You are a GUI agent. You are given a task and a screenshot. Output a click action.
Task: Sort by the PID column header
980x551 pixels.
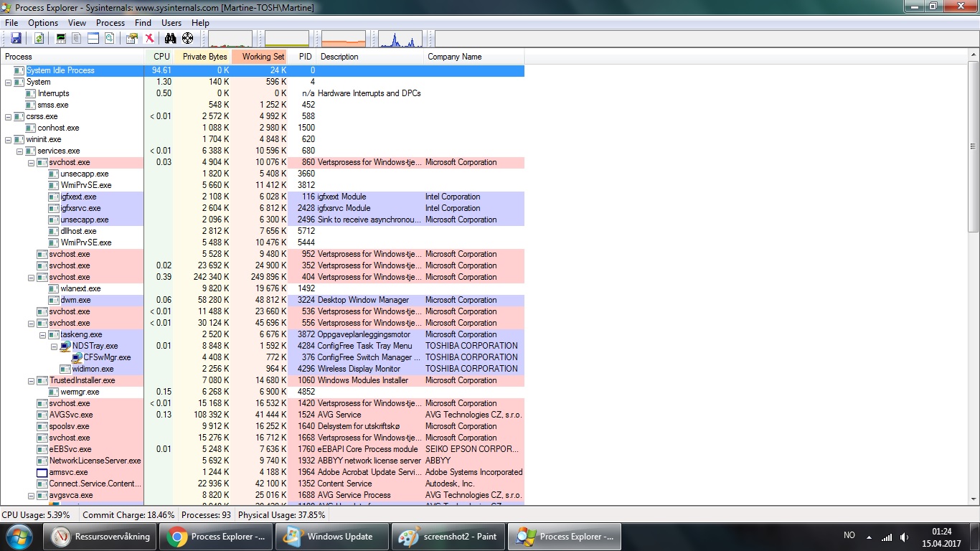[x=302, y=57]
